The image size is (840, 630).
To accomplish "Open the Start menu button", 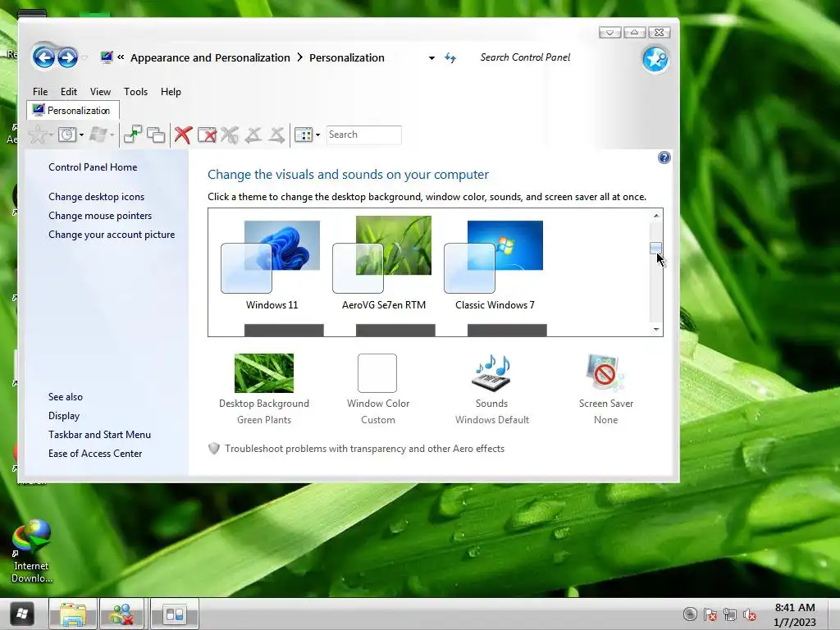I will tap(21, 614).
